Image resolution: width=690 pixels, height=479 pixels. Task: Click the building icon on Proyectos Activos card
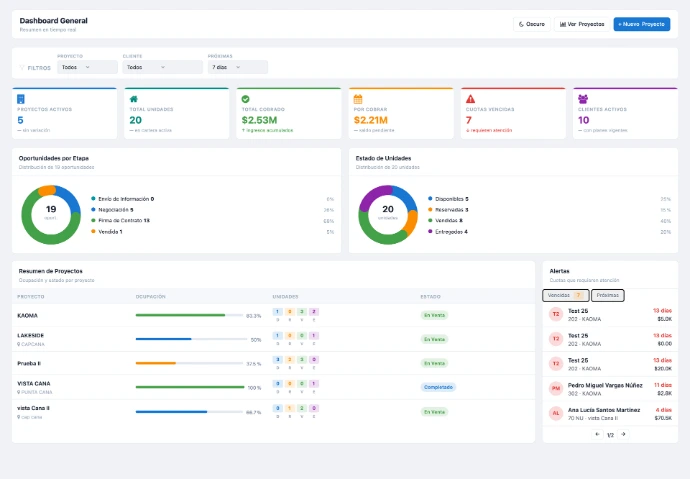[21, 99]
